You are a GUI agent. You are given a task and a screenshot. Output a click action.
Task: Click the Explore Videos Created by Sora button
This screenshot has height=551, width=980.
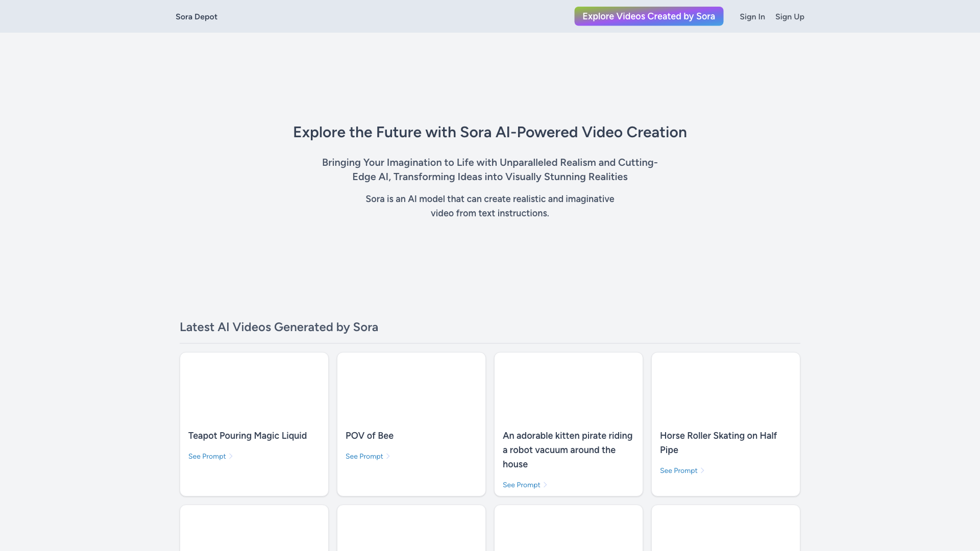[x=648, y=16]
